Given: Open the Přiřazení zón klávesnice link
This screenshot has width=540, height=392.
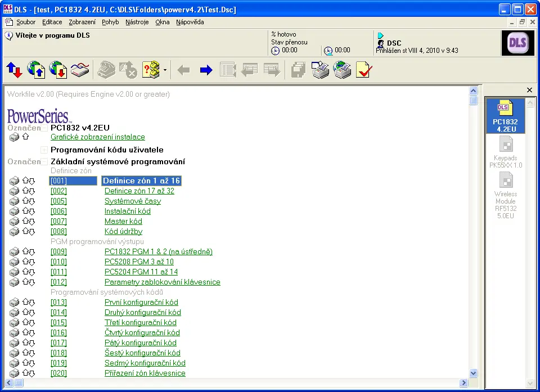Looking at the screenshot, I should [145, 373].
